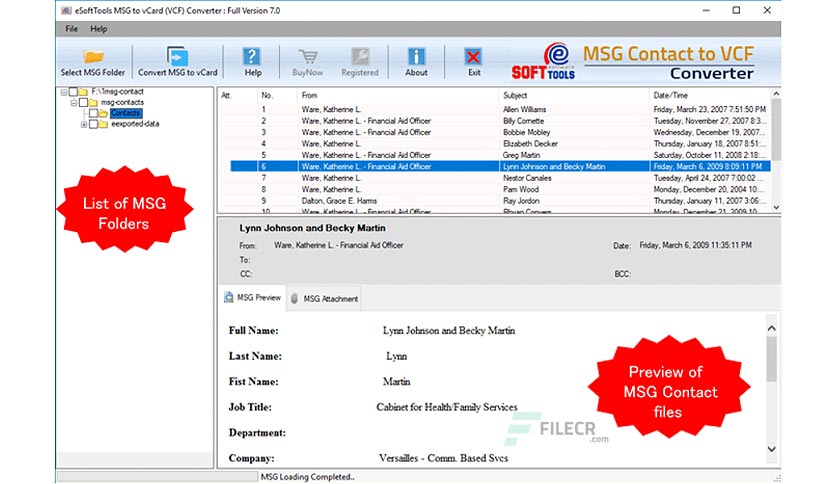Open the About info icon
The width and height of the screenshot is (836, 484).
click(416, 56)
